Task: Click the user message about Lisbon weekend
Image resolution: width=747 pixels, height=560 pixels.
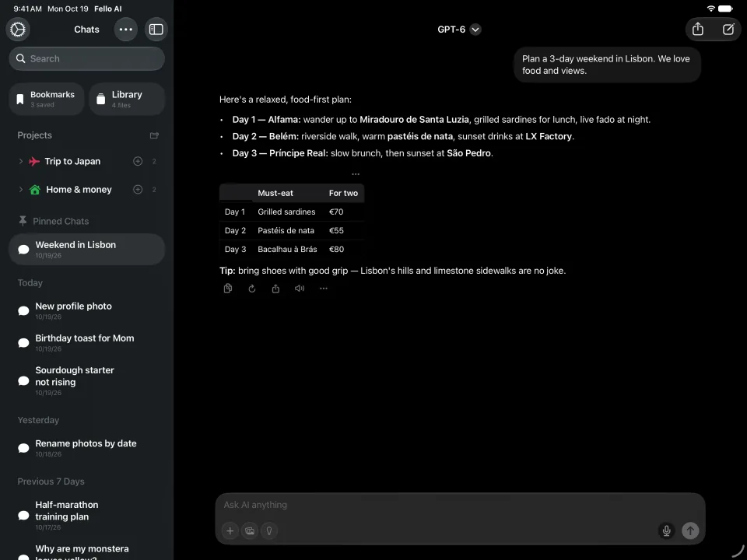Action: click(607, 65)
